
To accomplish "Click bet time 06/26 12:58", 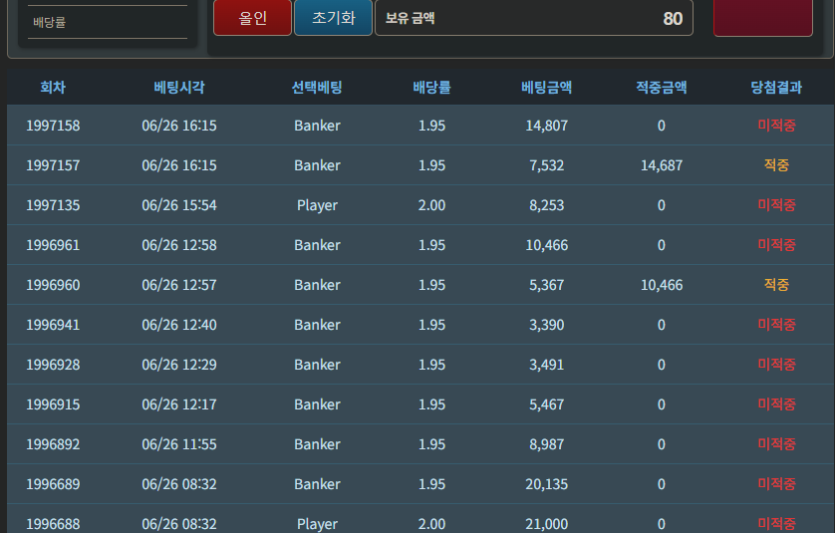I will (x=179, y=245).
